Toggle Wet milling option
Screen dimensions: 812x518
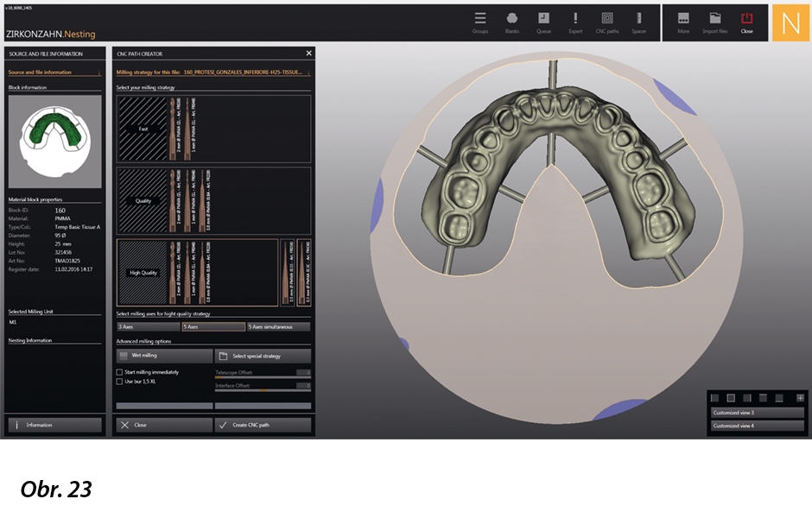[x=165, y=356]
